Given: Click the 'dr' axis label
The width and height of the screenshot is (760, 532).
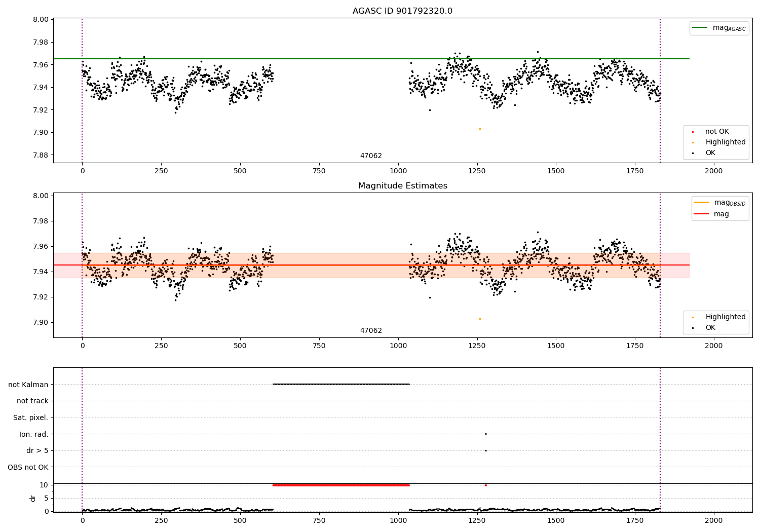Looking at the screenshot, I should point(33,498).
